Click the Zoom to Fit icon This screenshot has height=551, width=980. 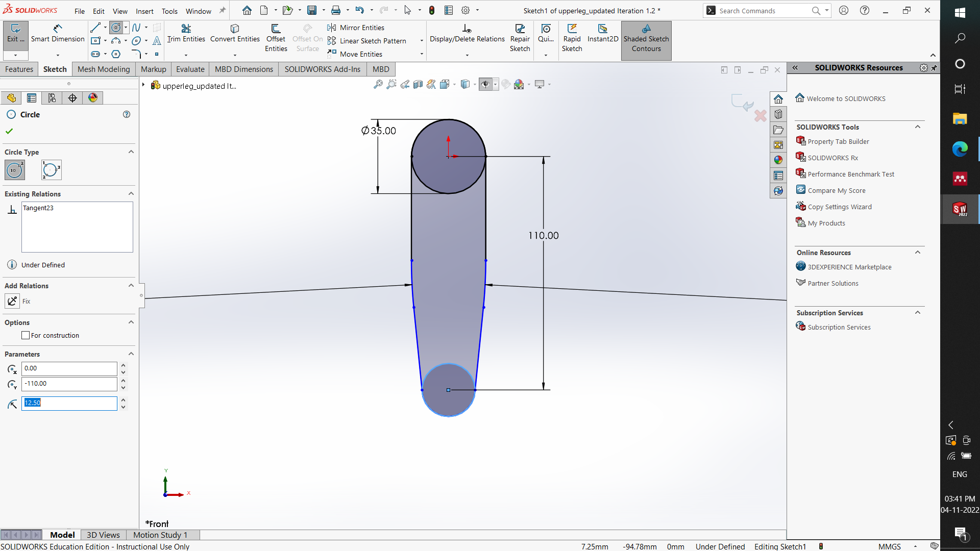click(378, 84)
